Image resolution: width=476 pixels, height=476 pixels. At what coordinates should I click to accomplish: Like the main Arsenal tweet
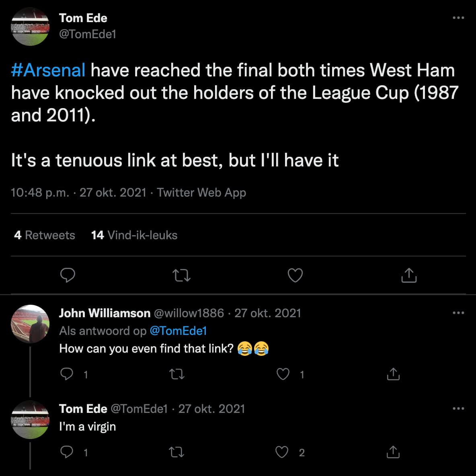pyautogui.click(x=295, y=275)
